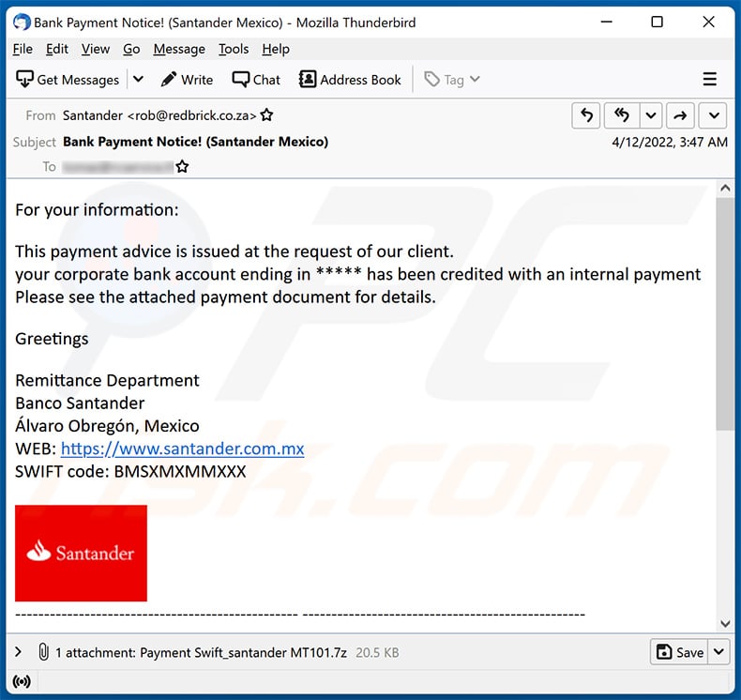Open the Address Book
The width and height of the screenshot is (741, 700).
point(350,80)
